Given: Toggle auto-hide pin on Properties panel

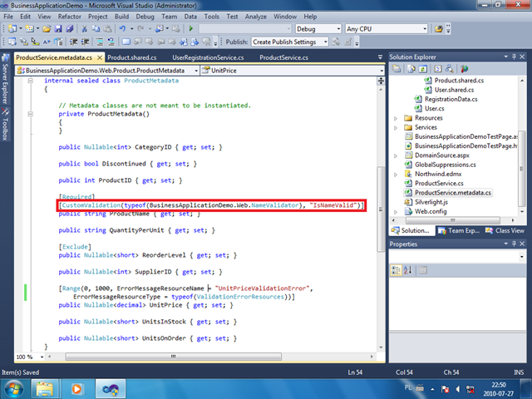Looking at the screenshot, I should [514, 244].
